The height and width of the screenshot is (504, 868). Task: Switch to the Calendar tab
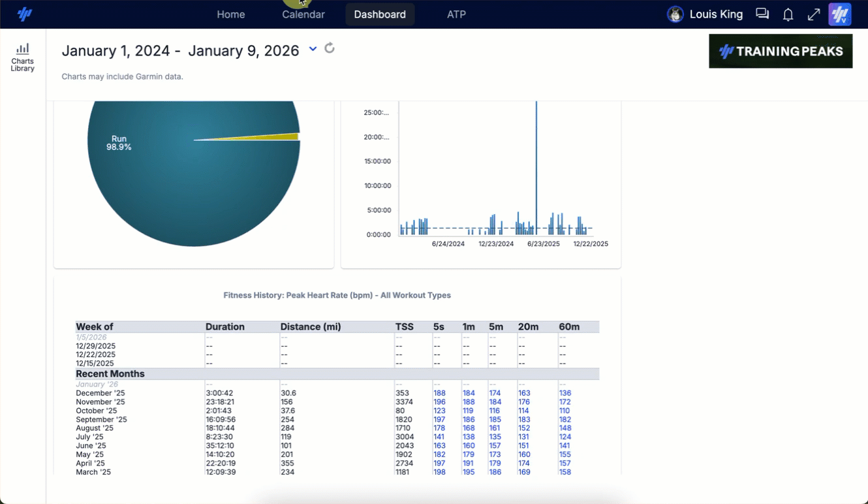point(303,14)
